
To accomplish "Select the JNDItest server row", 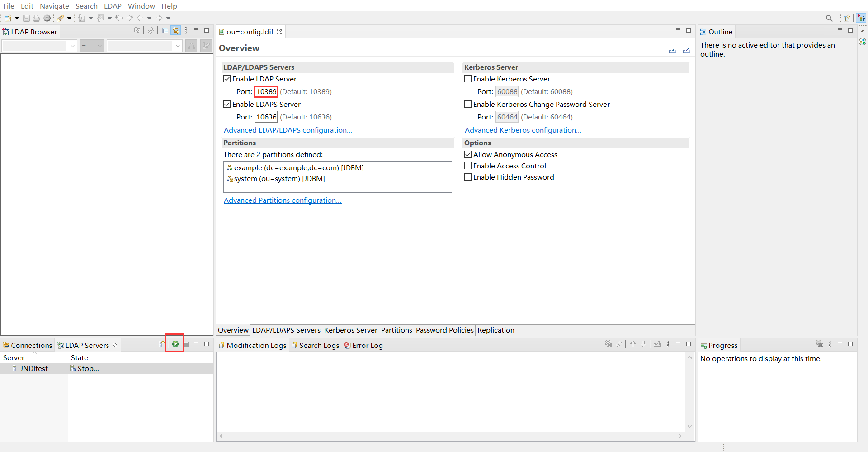I will coord(107,368).
